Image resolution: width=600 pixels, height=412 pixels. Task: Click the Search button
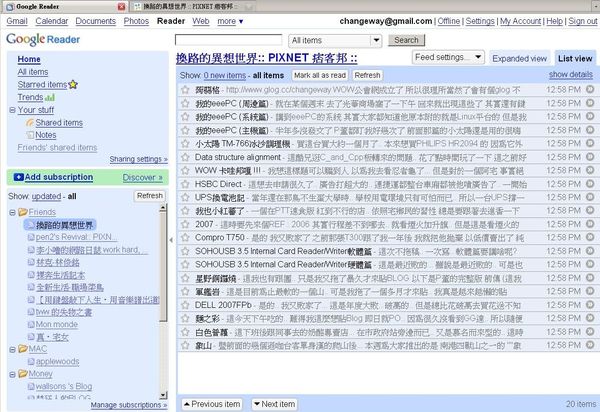tap(406, 40)
